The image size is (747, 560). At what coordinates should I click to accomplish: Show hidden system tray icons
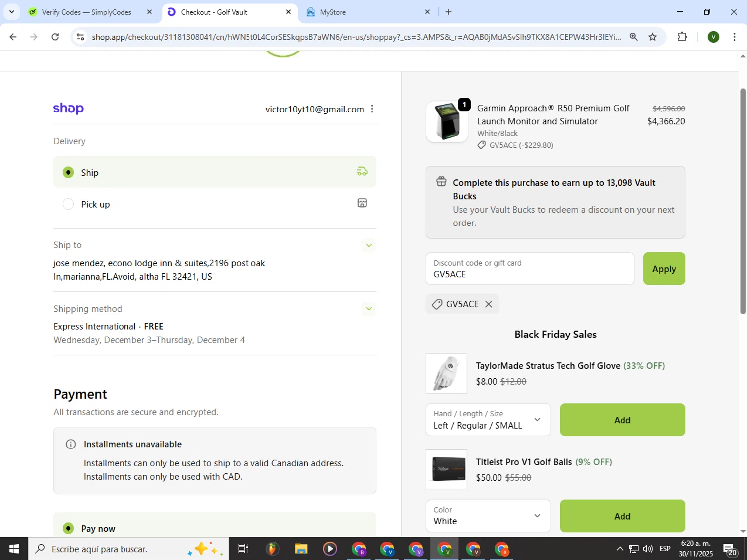point(620,549)
